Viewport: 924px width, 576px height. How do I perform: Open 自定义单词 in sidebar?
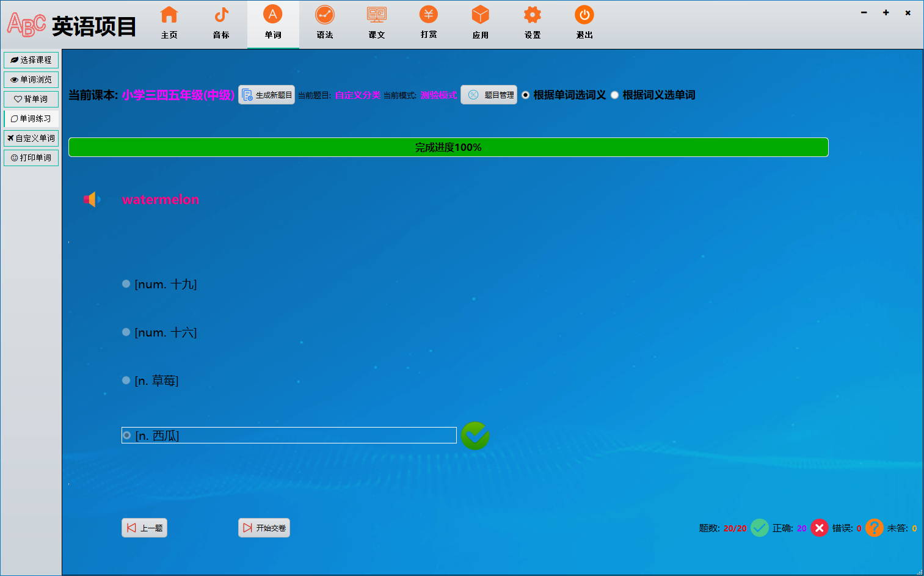click(x=31, y=138)
